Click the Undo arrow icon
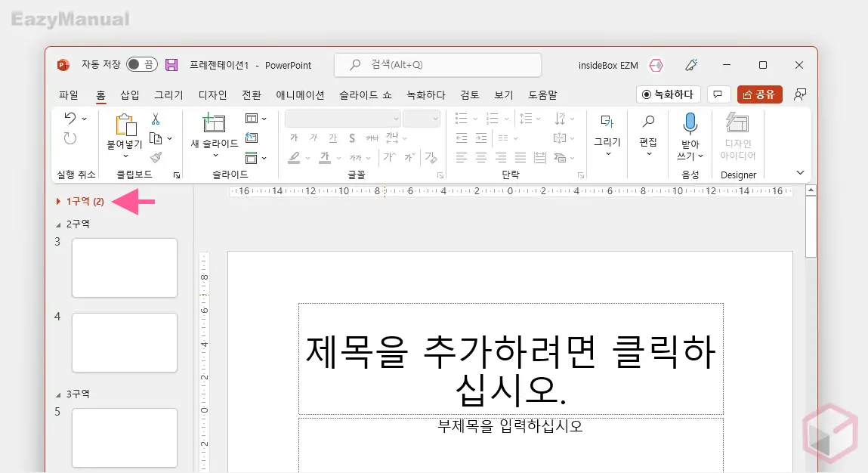 (x=70, y=118)
